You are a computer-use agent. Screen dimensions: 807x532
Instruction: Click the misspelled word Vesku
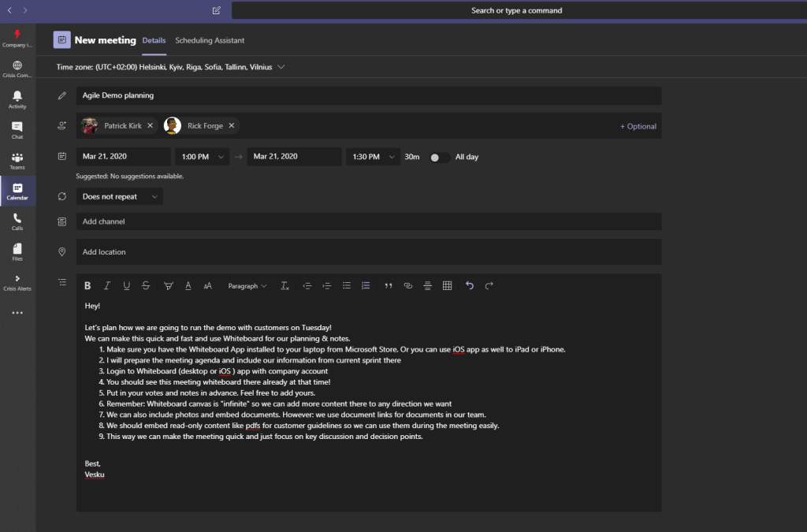[95, 474]
